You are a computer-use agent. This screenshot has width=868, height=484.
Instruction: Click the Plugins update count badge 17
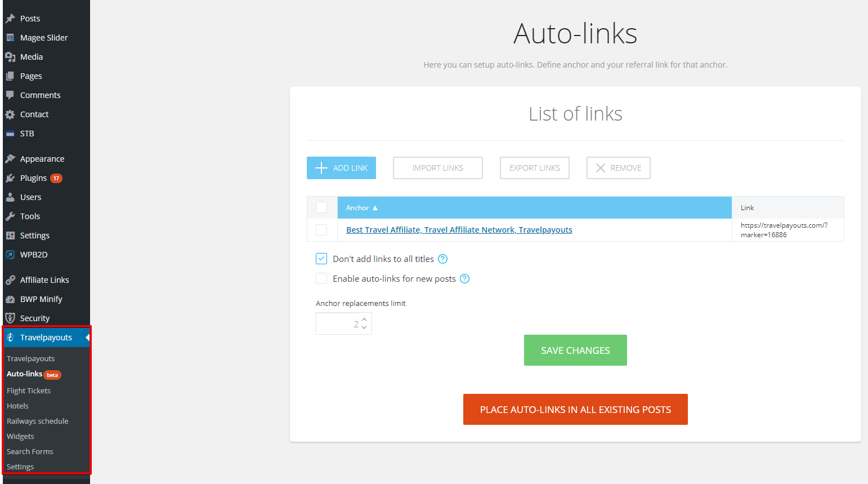pos(56,178)
